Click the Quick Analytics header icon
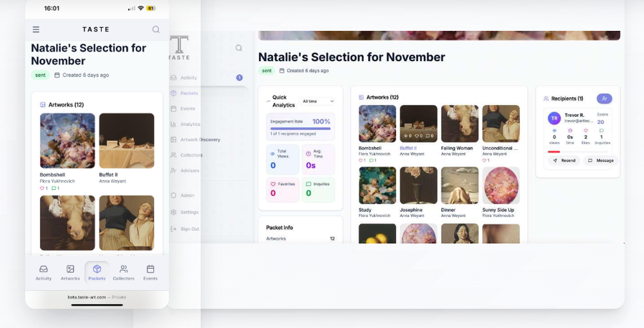The width and height of the screenshot is (644, 328). 268,101
